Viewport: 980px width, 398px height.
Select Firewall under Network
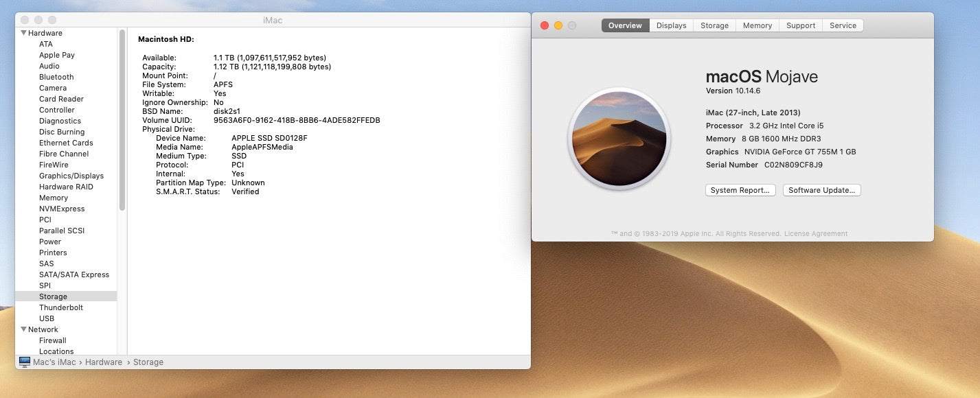(53, 340)
